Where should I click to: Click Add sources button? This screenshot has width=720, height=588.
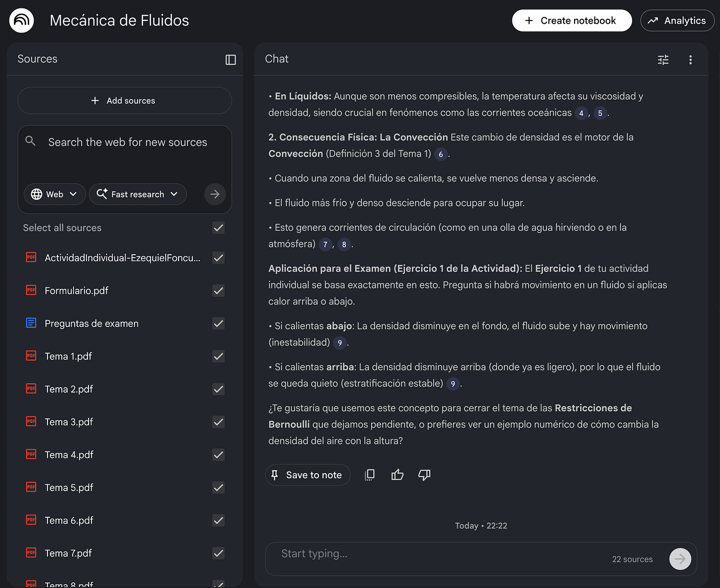[125, 100]
